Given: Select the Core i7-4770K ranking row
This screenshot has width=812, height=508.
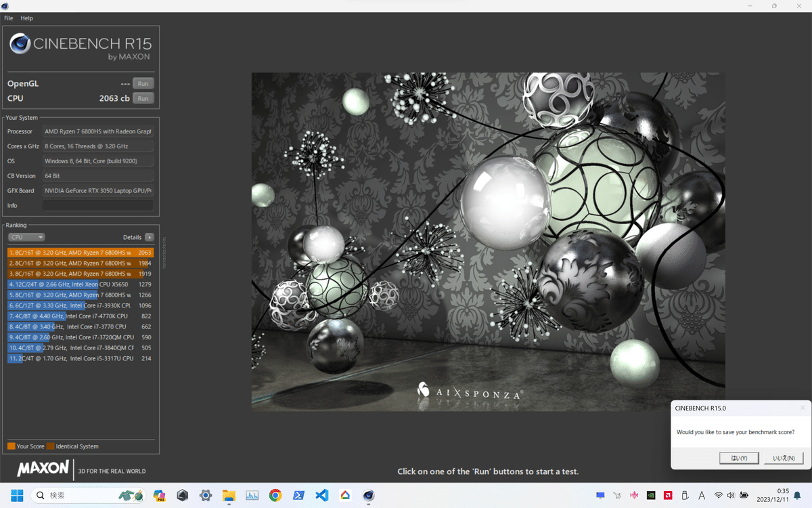Looking at the screenshot, I should point(81,316).
